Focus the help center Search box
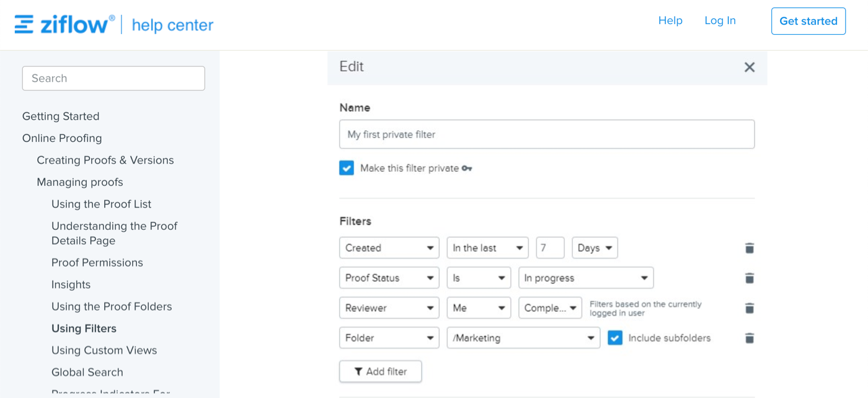Screen dimensions: 868x398 pyautogui.click(x=113, y=78)
